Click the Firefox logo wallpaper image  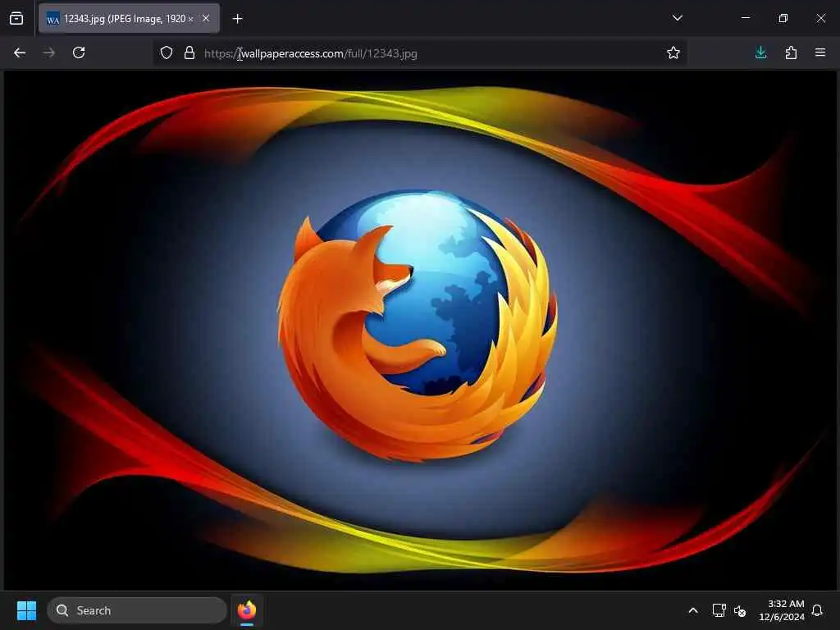point(420,330)
